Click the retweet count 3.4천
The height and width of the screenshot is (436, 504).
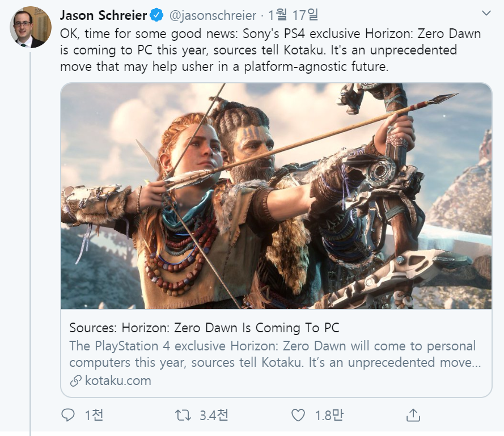point(214,416)
